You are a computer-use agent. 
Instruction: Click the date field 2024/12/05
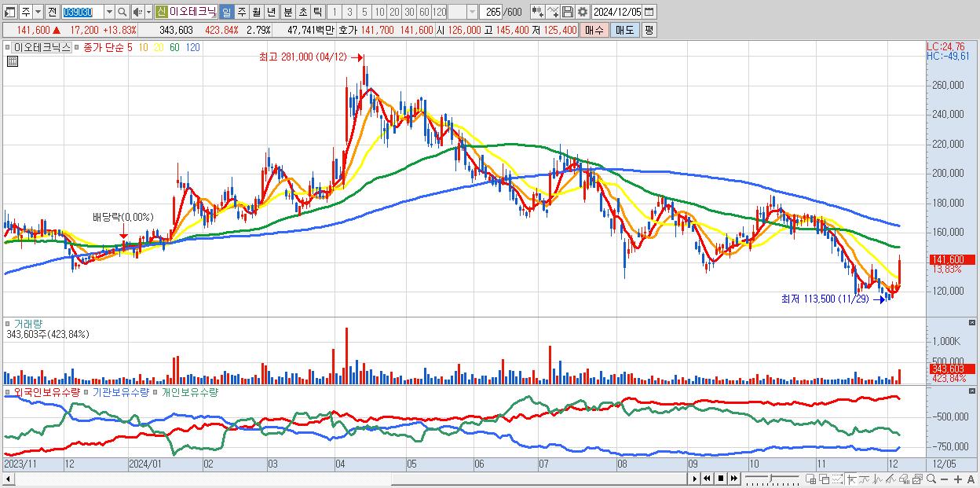click(617, 12)
